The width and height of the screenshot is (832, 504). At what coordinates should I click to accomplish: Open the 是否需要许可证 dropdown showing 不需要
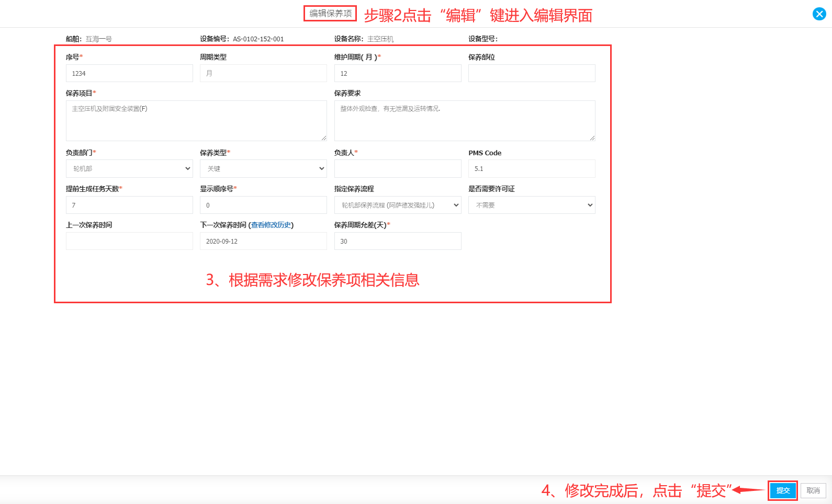[x=532, y=205]
